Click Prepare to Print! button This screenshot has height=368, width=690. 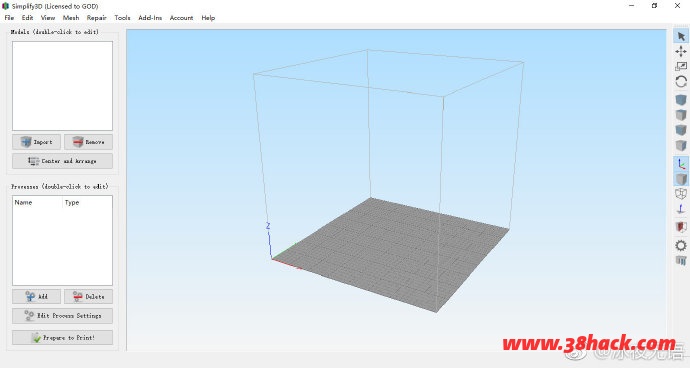click(x=62, y=338)
